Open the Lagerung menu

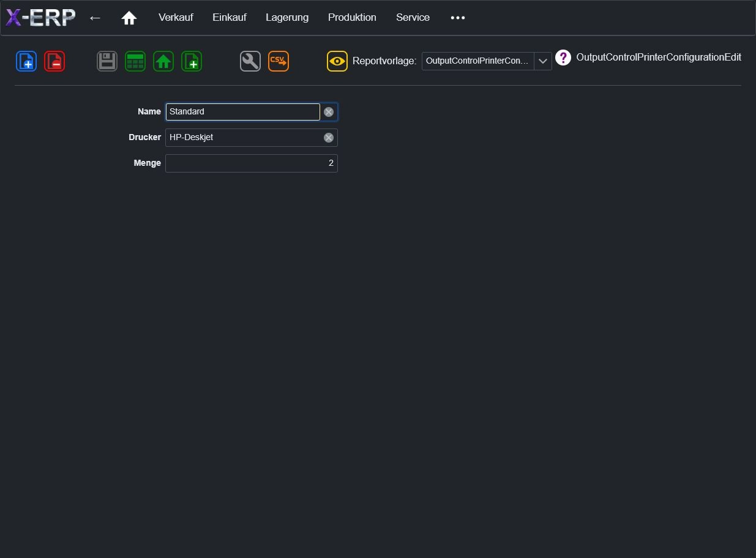(x=287, y=18)
